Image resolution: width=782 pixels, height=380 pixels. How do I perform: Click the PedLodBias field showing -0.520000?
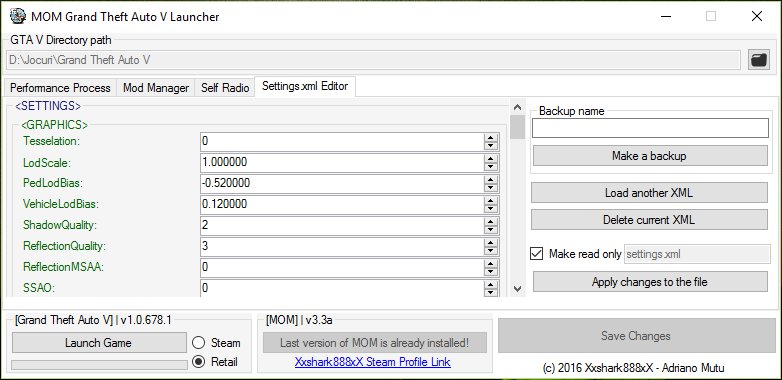point(342,184)
